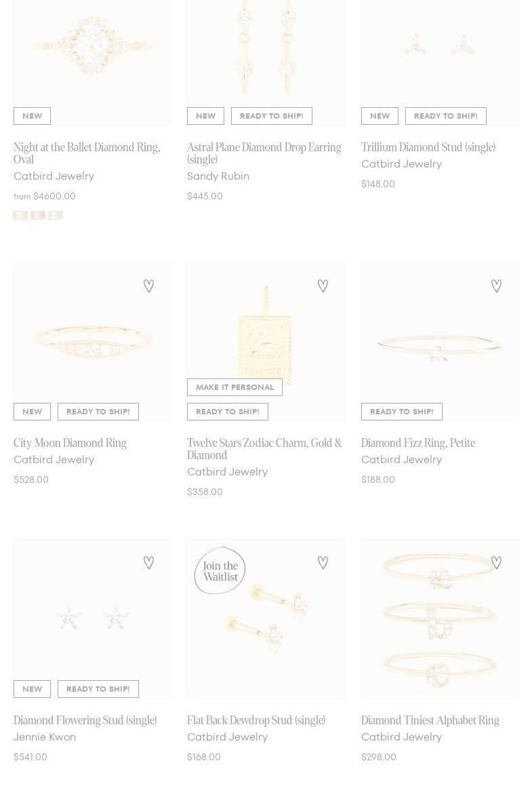Heart the Diamond Flowering Stud
Viewport: 532px width, 786px height.
(x=148, y=563)
